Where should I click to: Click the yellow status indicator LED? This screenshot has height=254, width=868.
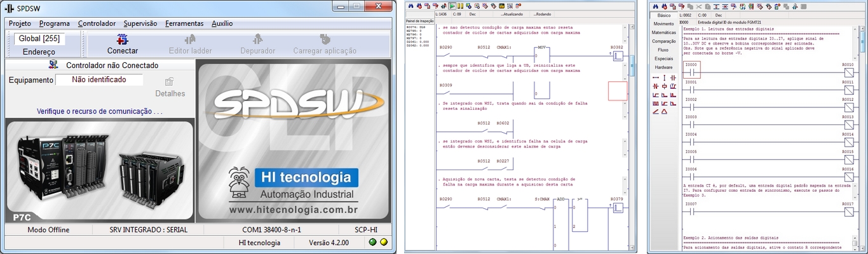click(383, 243)
